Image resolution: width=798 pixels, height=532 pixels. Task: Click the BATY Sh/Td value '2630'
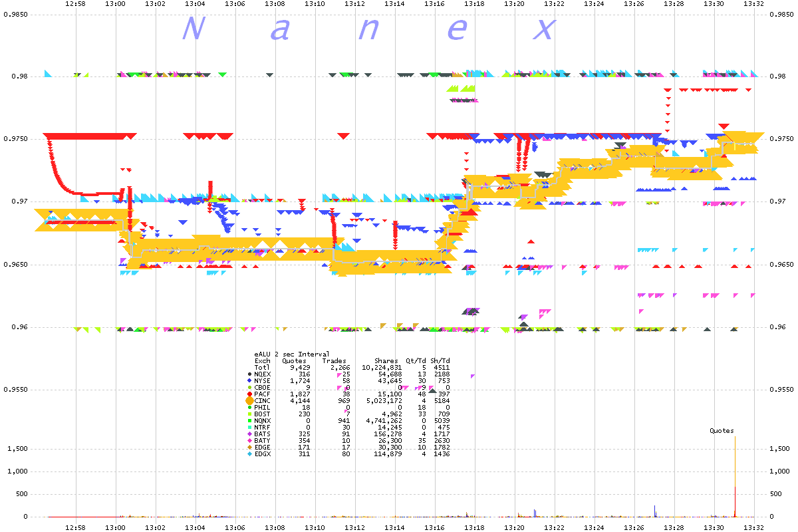442,441
